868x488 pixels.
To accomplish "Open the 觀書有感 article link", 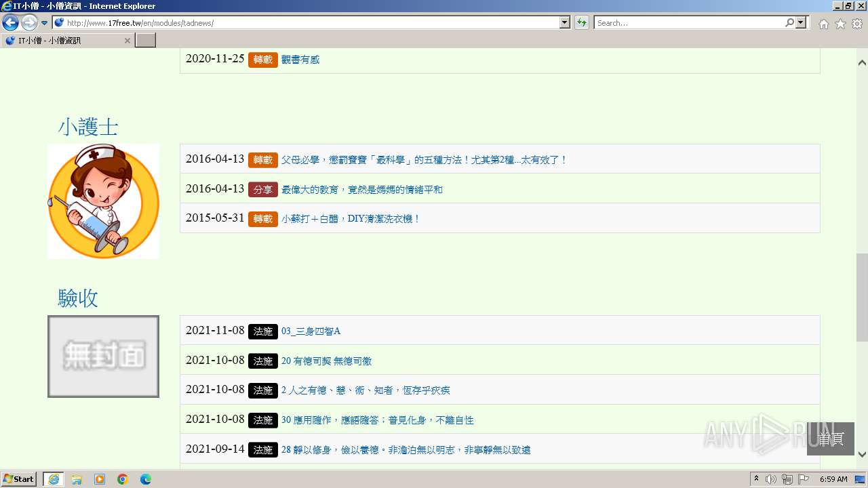I will [300, 60].
